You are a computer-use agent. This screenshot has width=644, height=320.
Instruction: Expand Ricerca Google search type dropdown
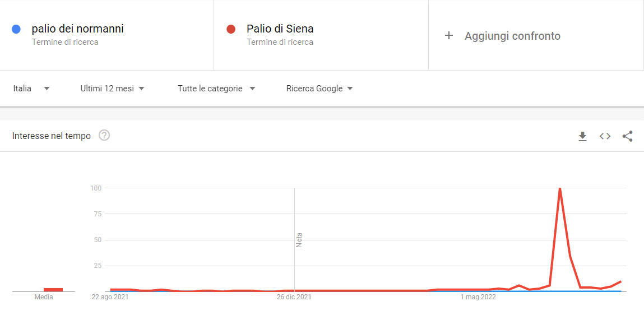319,89
